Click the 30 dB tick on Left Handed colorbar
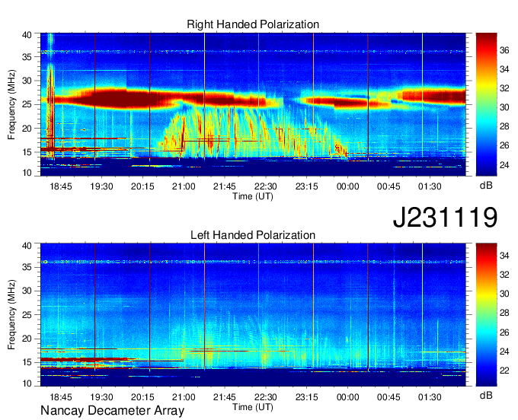This screenshot has width=518, height=420. click(504, 294)
